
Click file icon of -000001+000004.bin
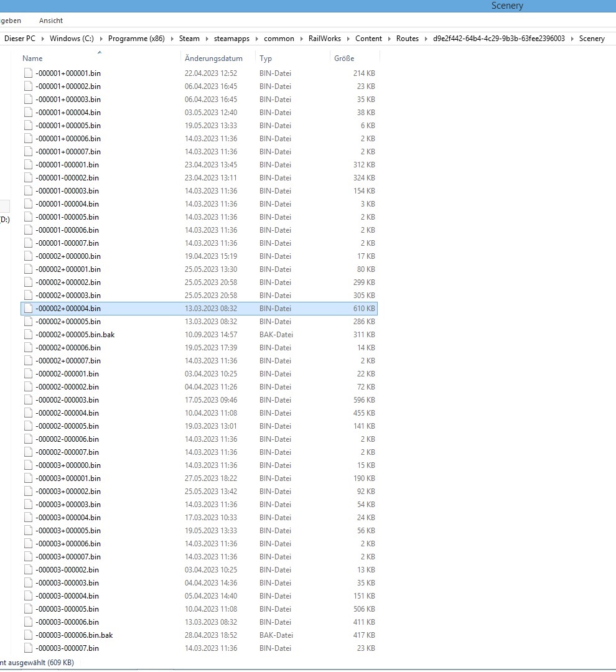click(x=28, y=112)
